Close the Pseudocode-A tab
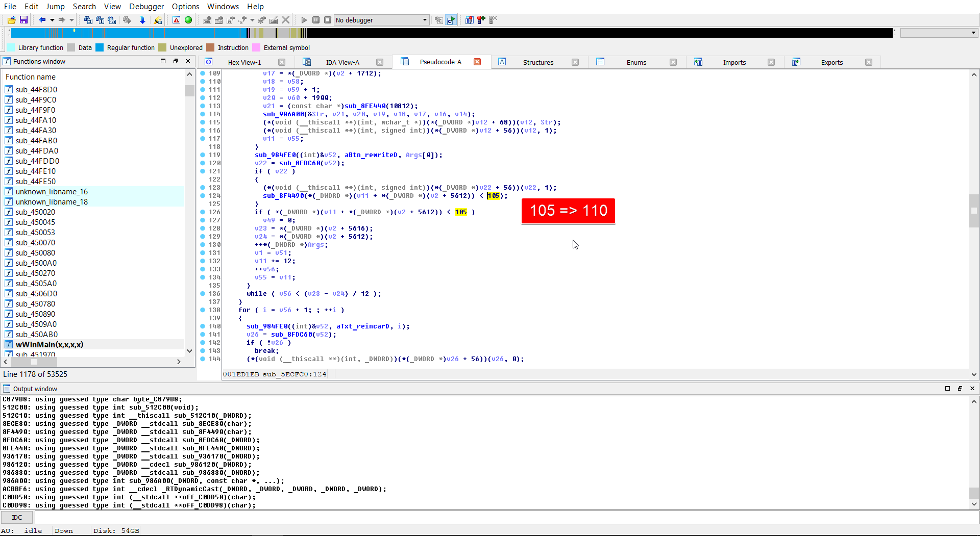Viewport: 980px width, 536px height. click(477, 62)
